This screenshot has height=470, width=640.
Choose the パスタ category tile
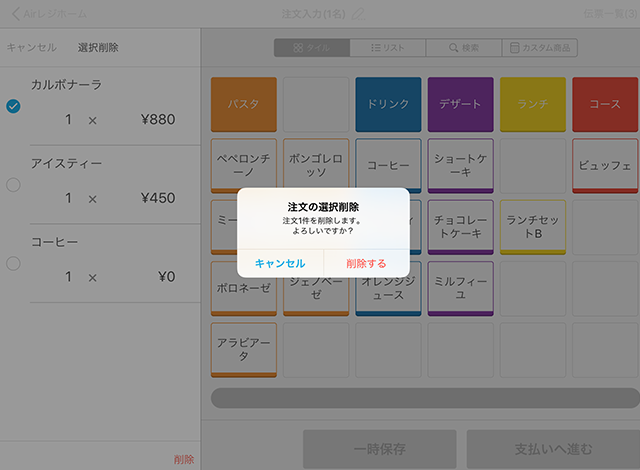[x=244, y=104]
